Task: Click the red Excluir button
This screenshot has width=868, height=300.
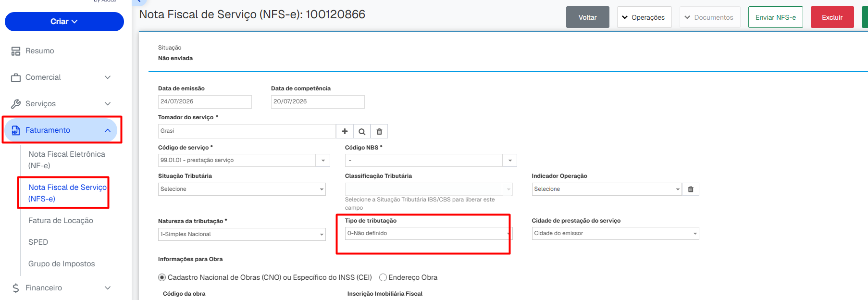Action: 832,17
